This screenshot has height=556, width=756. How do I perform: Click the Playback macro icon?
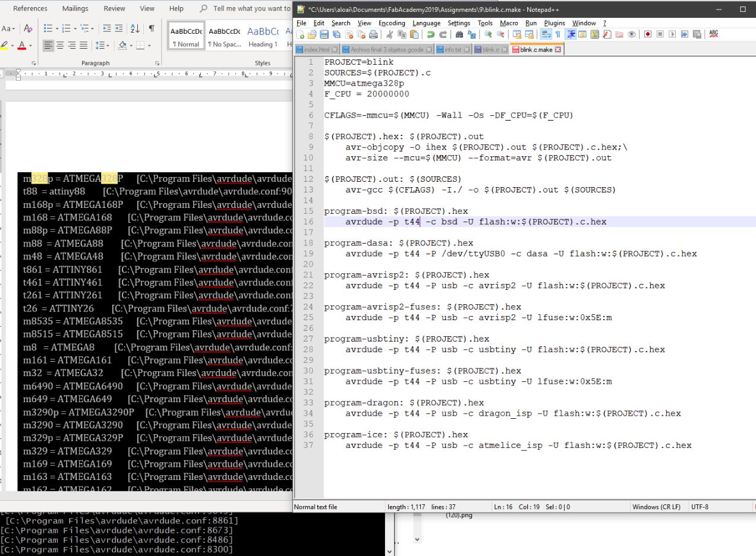point(672,34)
